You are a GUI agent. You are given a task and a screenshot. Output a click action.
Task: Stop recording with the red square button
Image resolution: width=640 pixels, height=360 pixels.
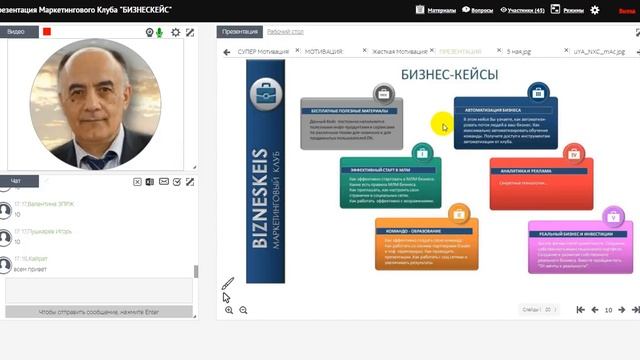(x=47, y=32)
